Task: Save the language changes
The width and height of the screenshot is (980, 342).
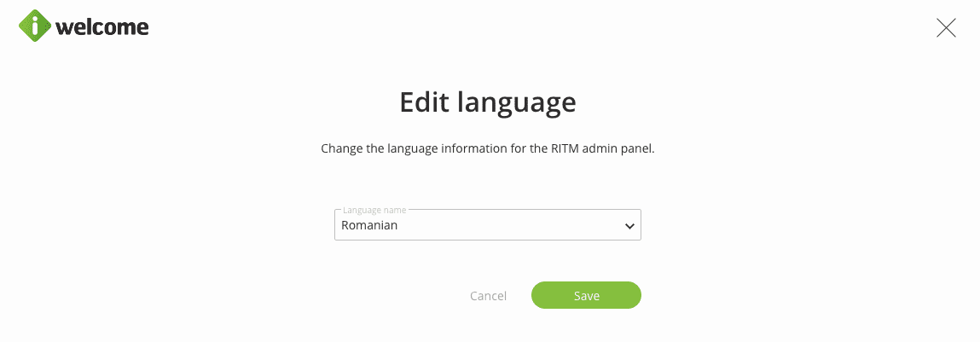Action: point(586,296)
